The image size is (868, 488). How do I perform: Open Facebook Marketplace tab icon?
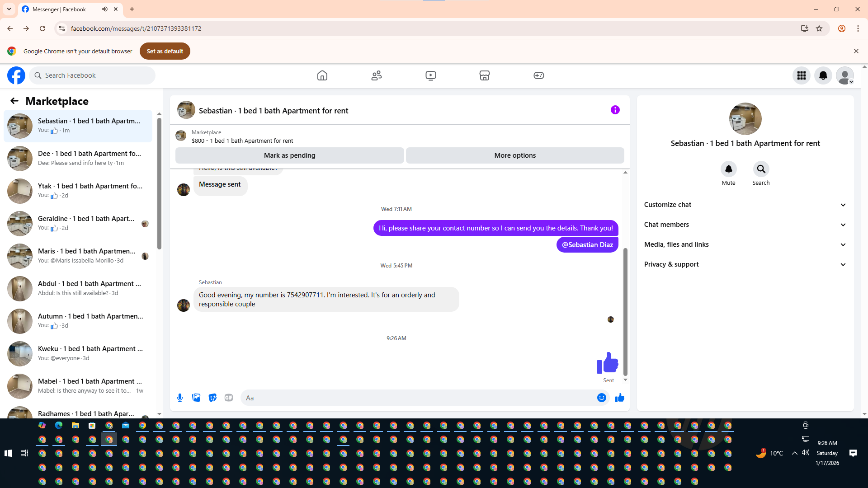[x=485, y=75]
